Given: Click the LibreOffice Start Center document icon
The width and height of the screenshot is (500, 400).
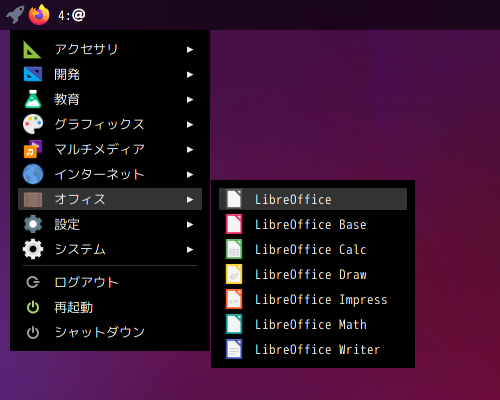Looking at the screenshot, I should click(x=234, y=199).
